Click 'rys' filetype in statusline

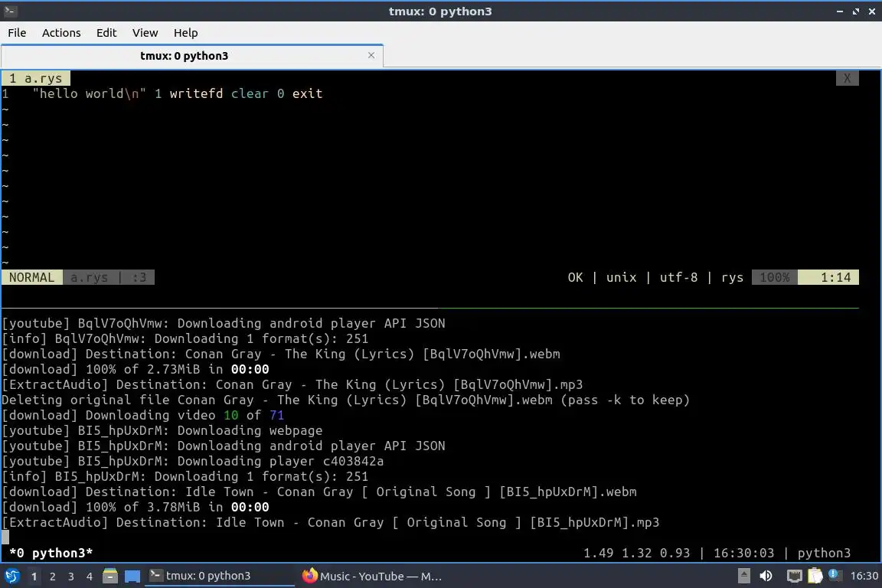733,277
